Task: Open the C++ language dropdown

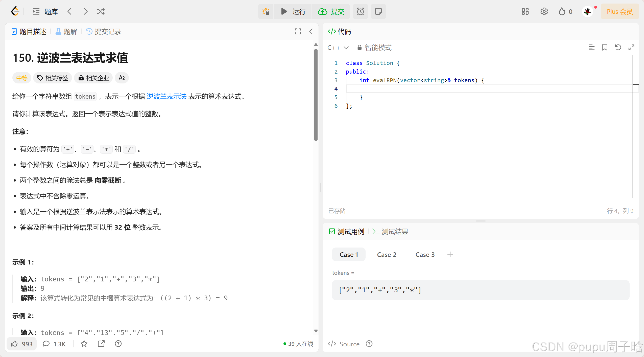Action: point(338,48)
